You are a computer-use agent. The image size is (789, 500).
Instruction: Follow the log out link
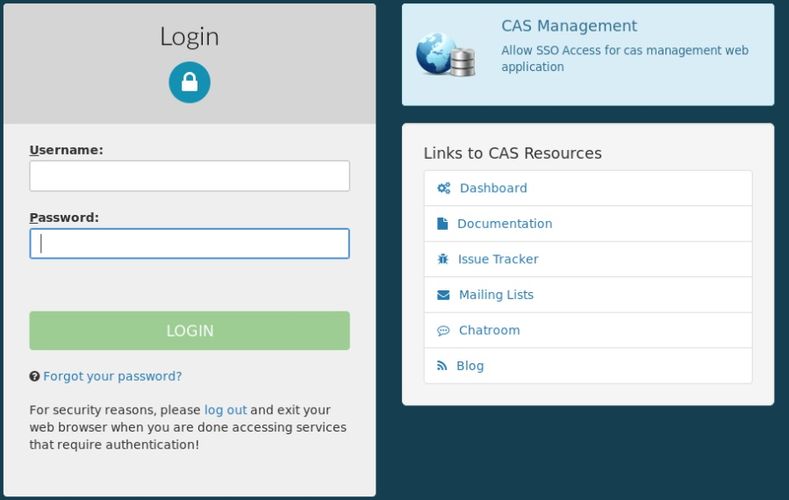click(x=225, y=410)
